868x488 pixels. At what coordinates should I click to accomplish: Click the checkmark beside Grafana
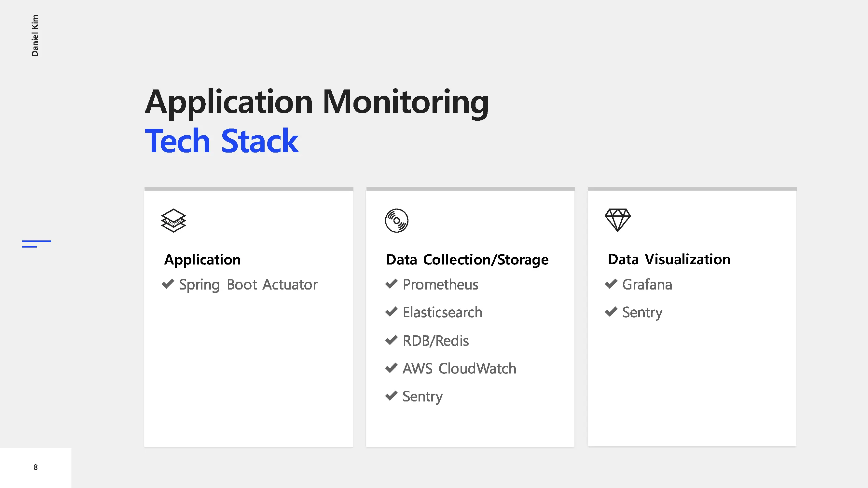point(611,284)
